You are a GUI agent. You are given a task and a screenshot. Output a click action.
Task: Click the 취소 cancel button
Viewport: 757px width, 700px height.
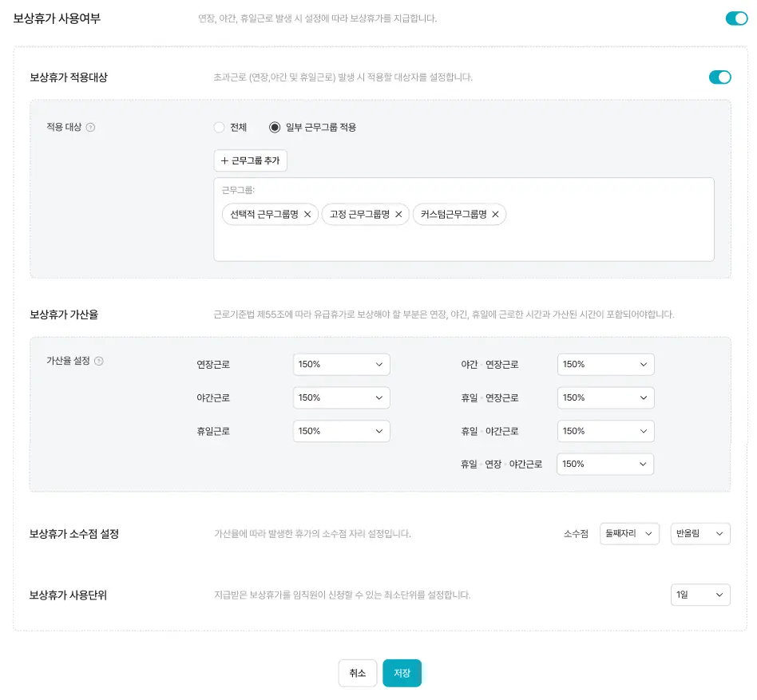click(x=357, y=673)
